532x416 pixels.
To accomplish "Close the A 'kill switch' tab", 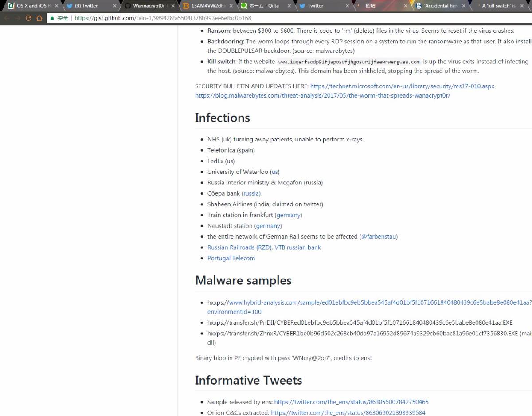I will coord(522,6).
